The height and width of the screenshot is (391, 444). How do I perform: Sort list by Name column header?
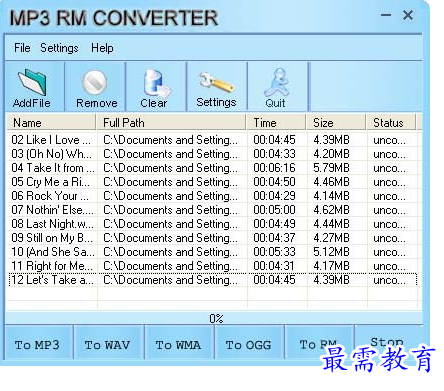click(x=51, y=123)
